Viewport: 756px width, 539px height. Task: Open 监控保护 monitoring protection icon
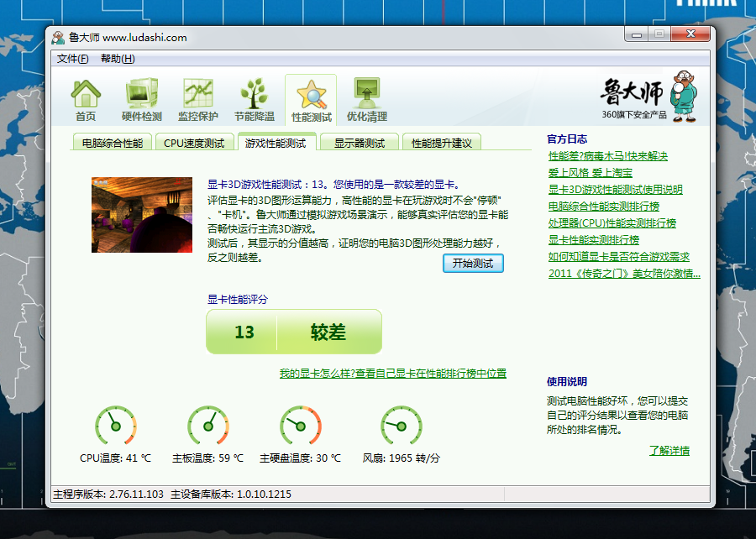[197, 100]
